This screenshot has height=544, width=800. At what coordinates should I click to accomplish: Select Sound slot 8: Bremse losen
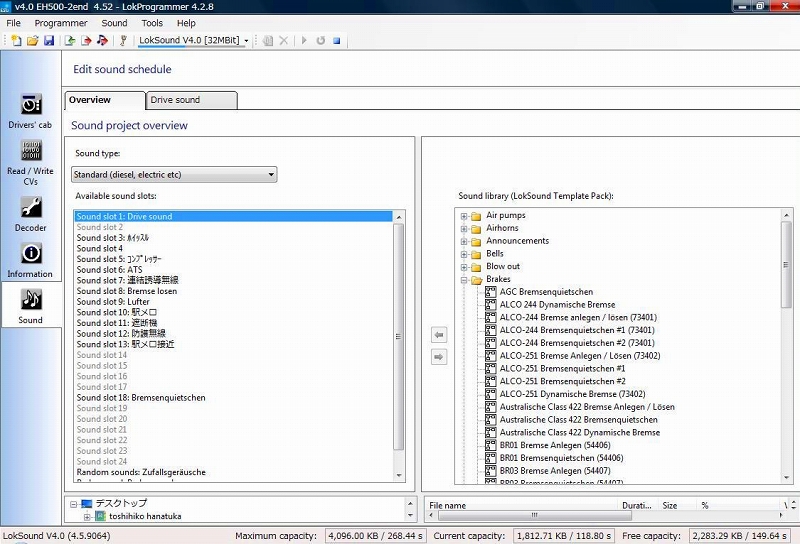tap(234, 291)
